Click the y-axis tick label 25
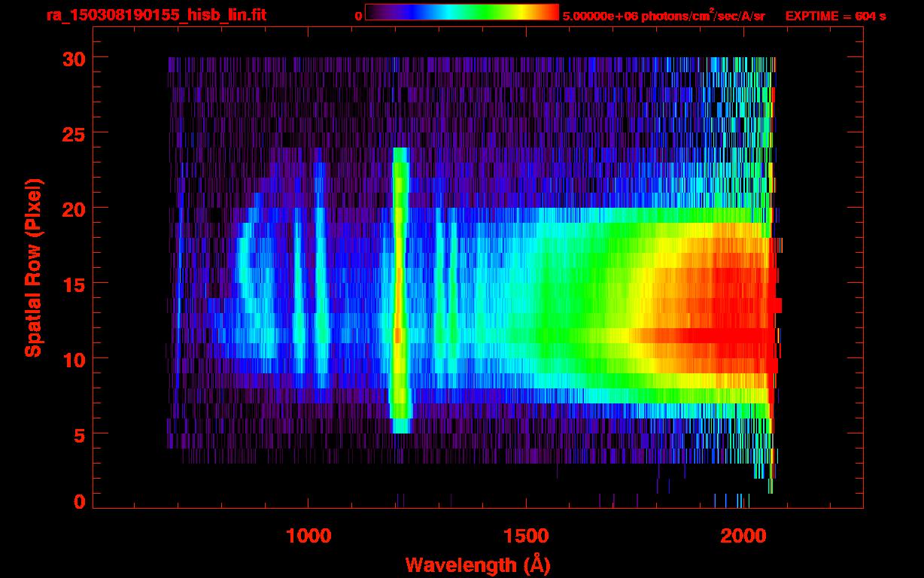 [x=74, y=133]
